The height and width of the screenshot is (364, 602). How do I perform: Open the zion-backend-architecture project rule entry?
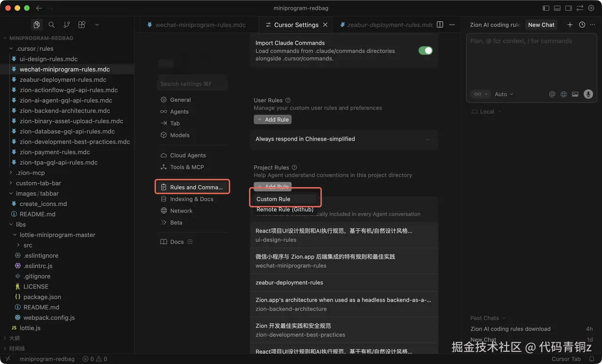344,304
